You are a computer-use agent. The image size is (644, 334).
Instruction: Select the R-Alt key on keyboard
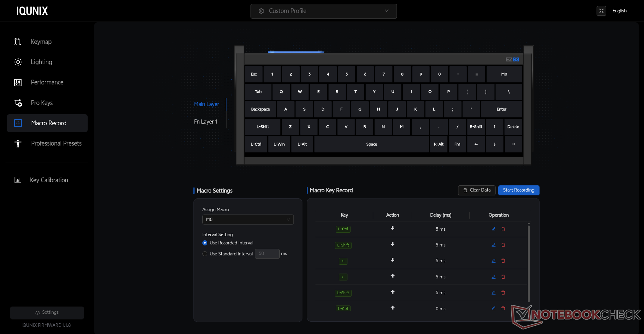[x=438, y=144]
